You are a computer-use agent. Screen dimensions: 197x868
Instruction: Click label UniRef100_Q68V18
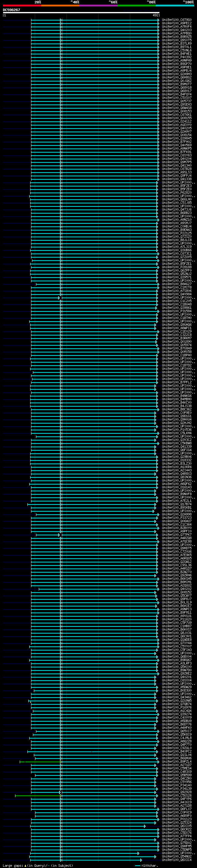(x=177, y=88)
